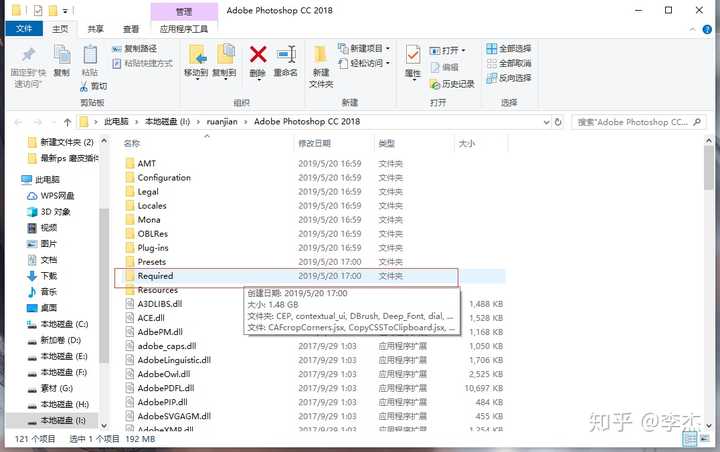Viewport: 720px width, 452px height.
Task: Switch to the Share ribbon tab
Action: [x=96, y=28]
